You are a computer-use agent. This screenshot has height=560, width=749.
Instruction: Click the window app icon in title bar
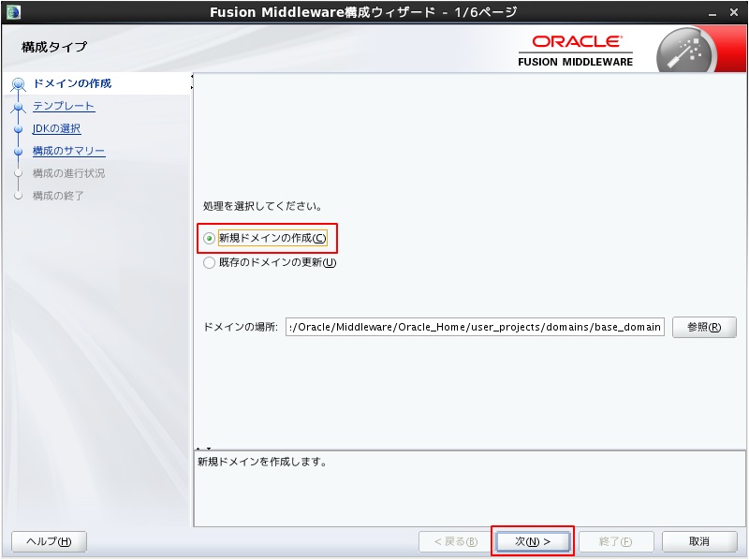[13, 11]
